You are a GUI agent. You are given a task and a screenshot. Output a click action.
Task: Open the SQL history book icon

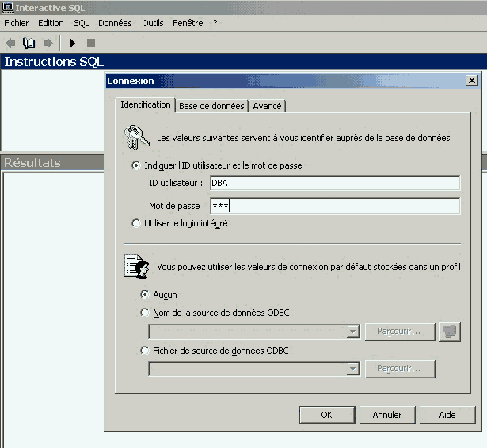29,43
